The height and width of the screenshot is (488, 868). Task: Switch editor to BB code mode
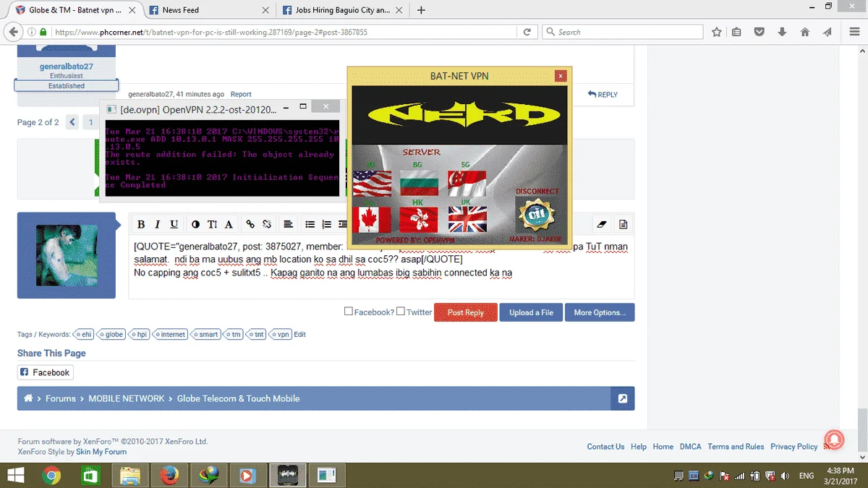624,224
